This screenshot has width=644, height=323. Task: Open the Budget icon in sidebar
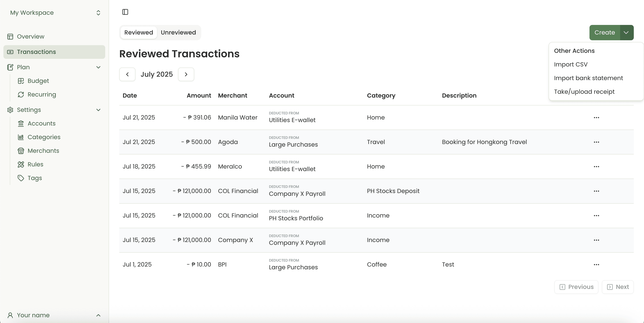click(x=21, y=81)
